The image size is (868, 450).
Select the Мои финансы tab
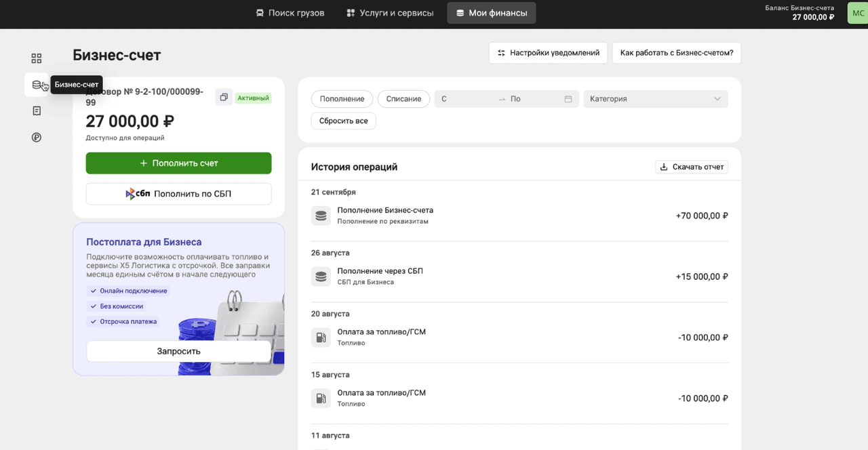tap(492, 13)
